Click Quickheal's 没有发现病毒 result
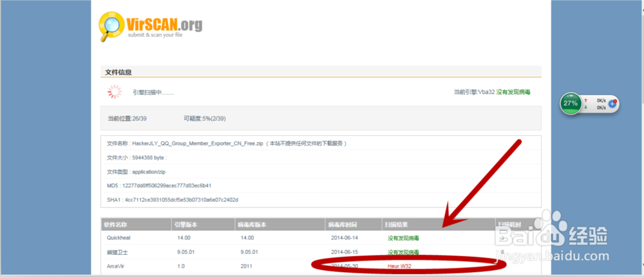The image size is (644, 278). point(403,238)
